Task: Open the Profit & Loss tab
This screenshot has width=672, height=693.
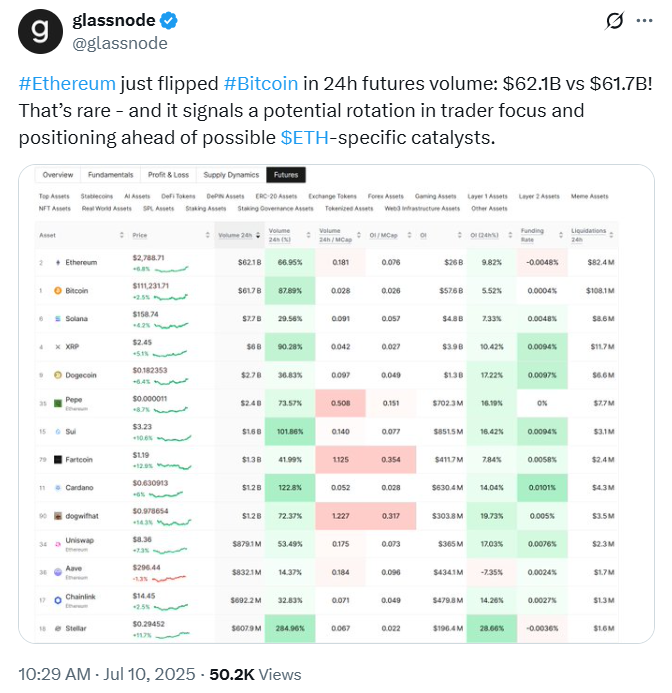Action: (x=168, y=175)
